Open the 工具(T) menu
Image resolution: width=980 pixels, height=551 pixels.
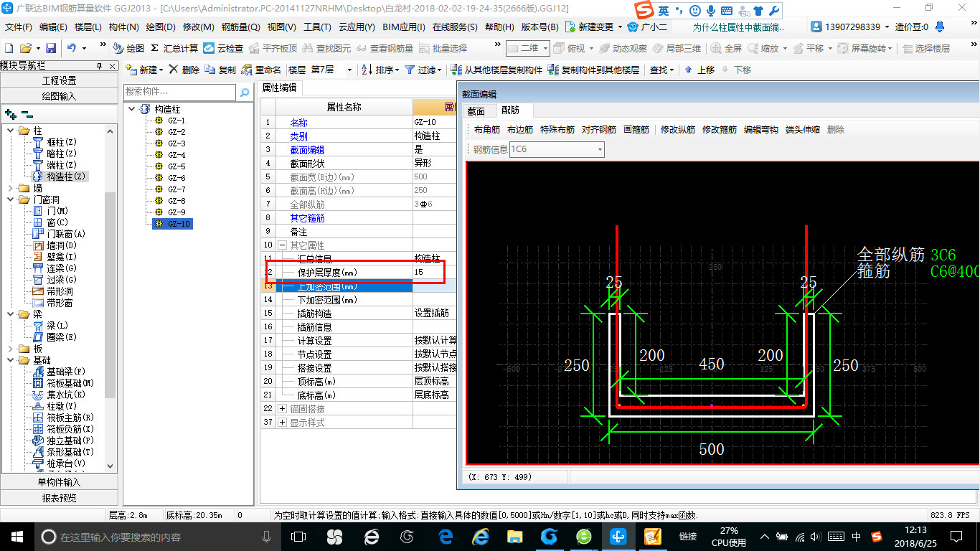[x=317, y=27]
